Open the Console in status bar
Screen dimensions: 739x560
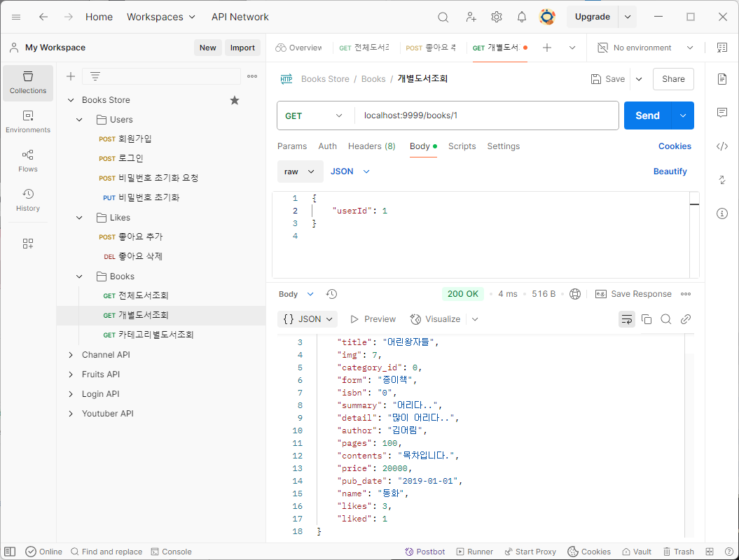(x=171, y=552)
